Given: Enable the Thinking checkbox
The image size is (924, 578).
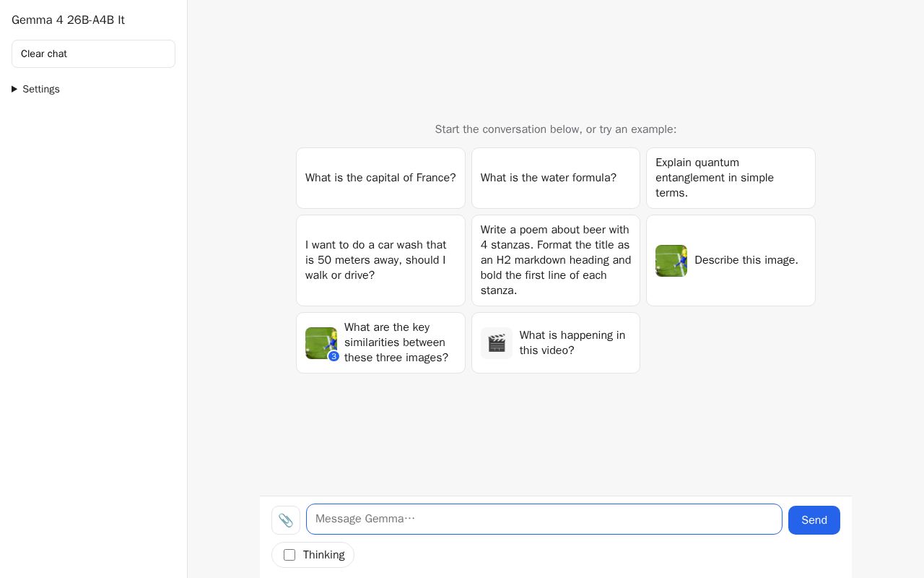Looking at the screenshot, I should 289,555.
